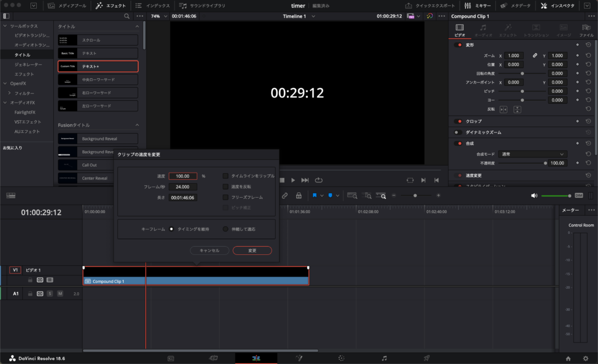Enable タイムラインをリップル checkbox

tap(225, 176)
